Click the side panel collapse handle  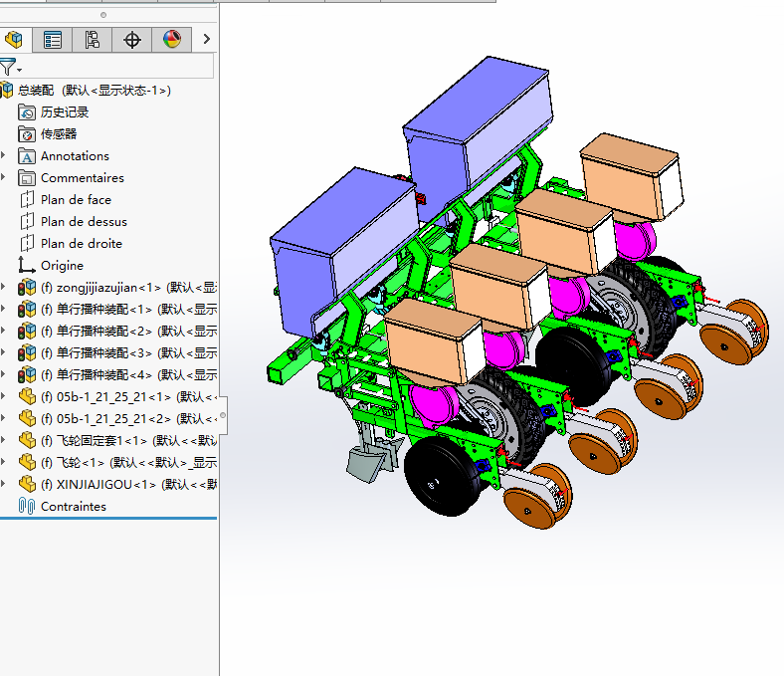223,415
